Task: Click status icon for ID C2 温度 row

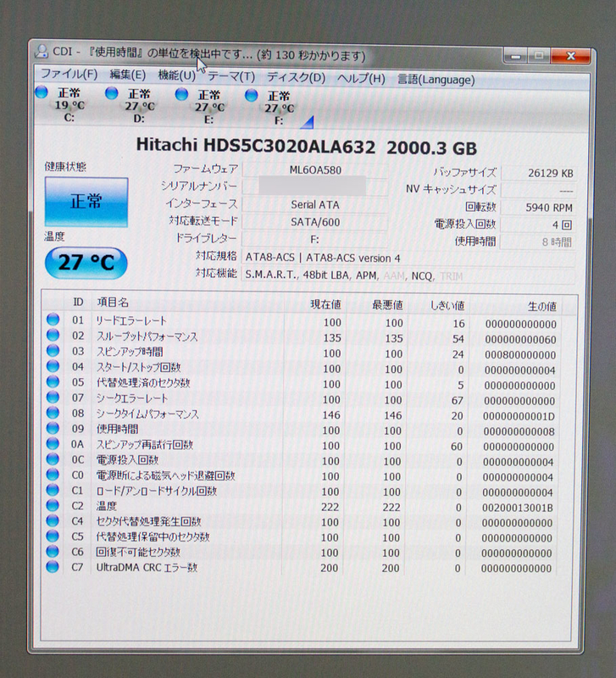Action: click(53, 505)
